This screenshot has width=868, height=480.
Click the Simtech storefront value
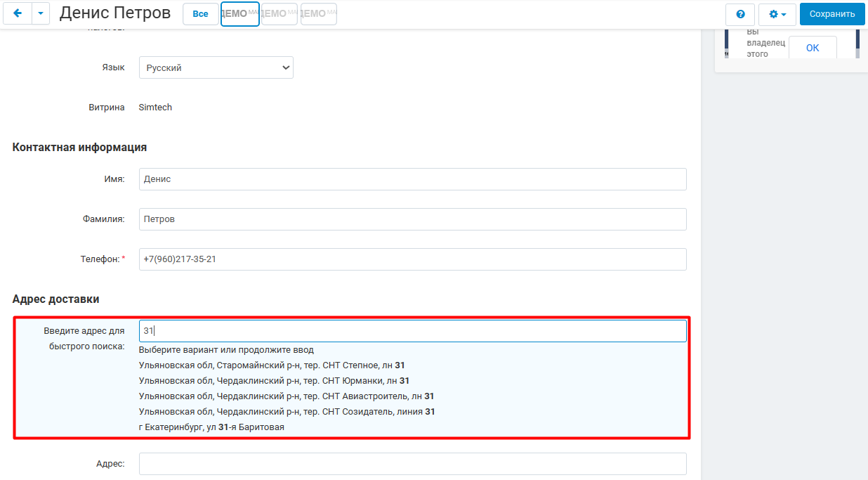[155, 108]
